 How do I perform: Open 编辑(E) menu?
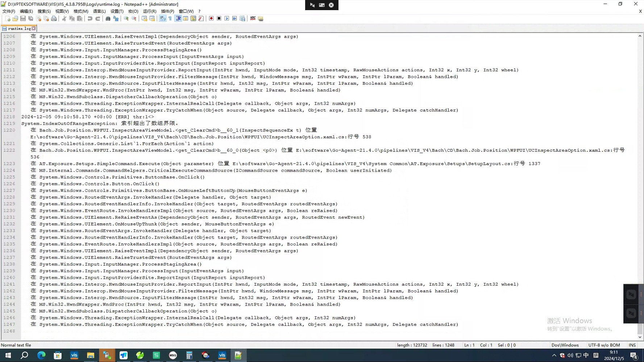(x=26, y=11)
